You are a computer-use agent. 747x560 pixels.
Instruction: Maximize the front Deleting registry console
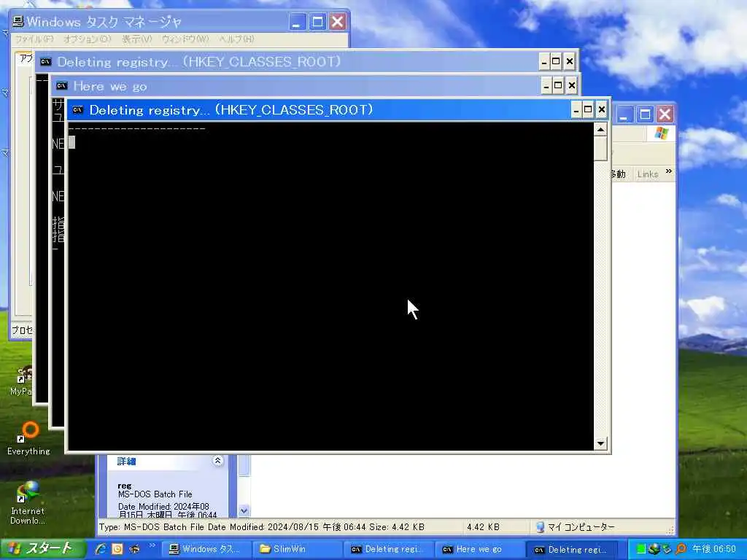588,110
